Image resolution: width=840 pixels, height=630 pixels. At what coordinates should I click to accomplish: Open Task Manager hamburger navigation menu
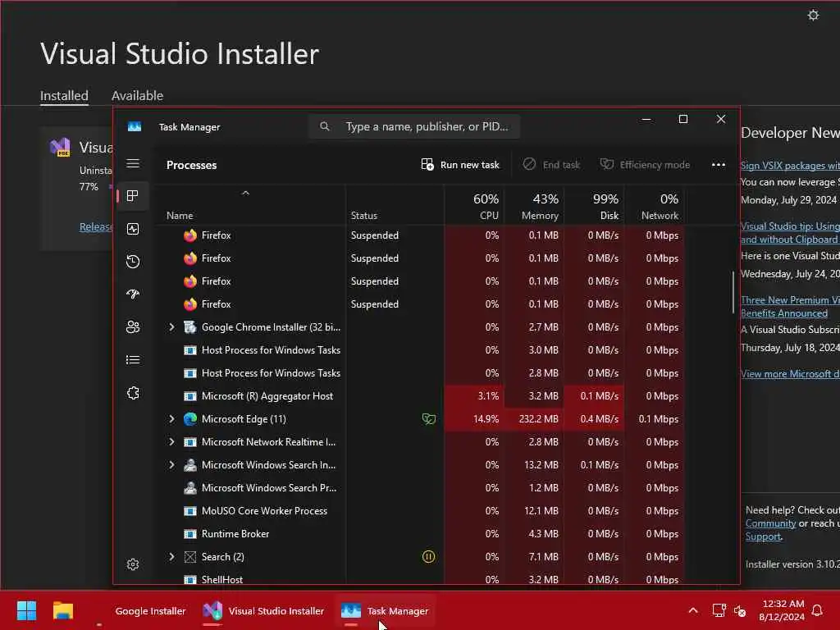133,163
